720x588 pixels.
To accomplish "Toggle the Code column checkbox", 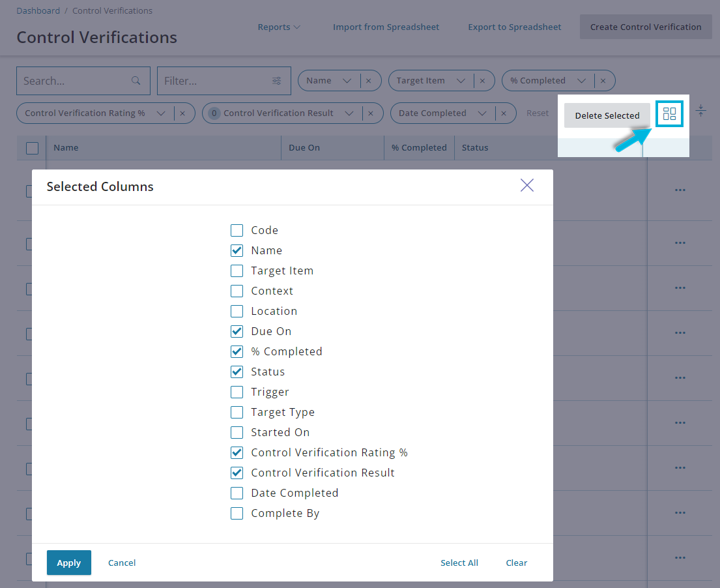I will click(x=237, y=230).
